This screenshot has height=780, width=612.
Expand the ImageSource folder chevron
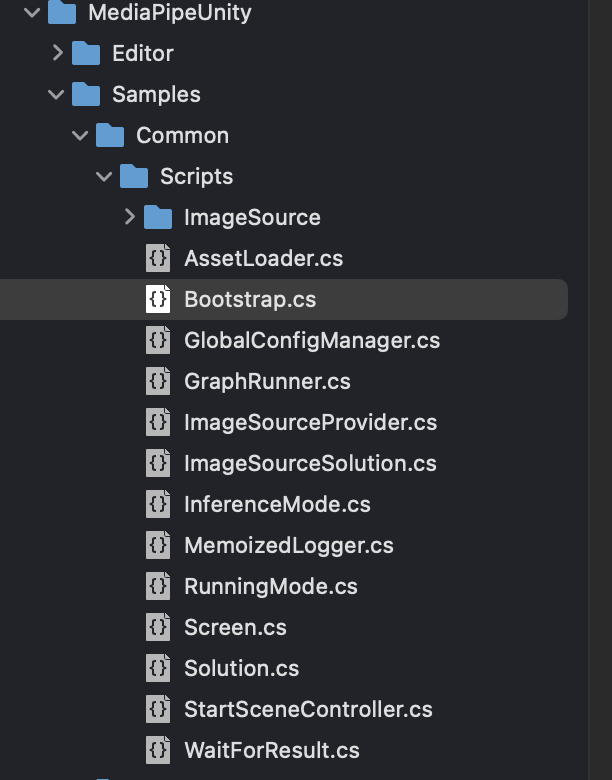129,217
